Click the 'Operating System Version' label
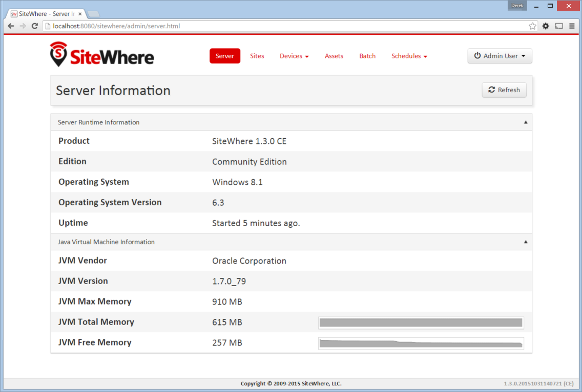Screen dimensions: 582x392 click(110, 202)
